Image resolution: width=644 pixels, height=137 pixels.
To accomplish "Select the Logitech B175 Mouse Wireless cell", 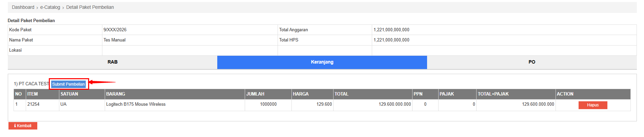I will (136, 104).
